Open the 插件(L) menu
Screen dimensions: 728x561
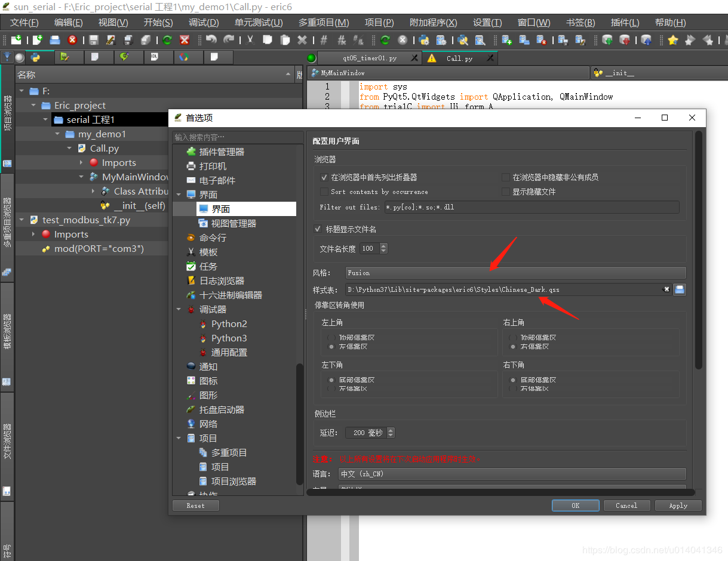[625, 23]
